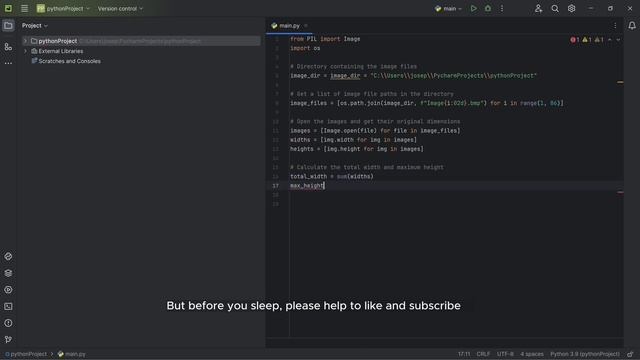Viewport: 640px width, 360px height.
Task: Open pythonProject project dropdown
Action: pyautogui.click(x=63, y=9)
